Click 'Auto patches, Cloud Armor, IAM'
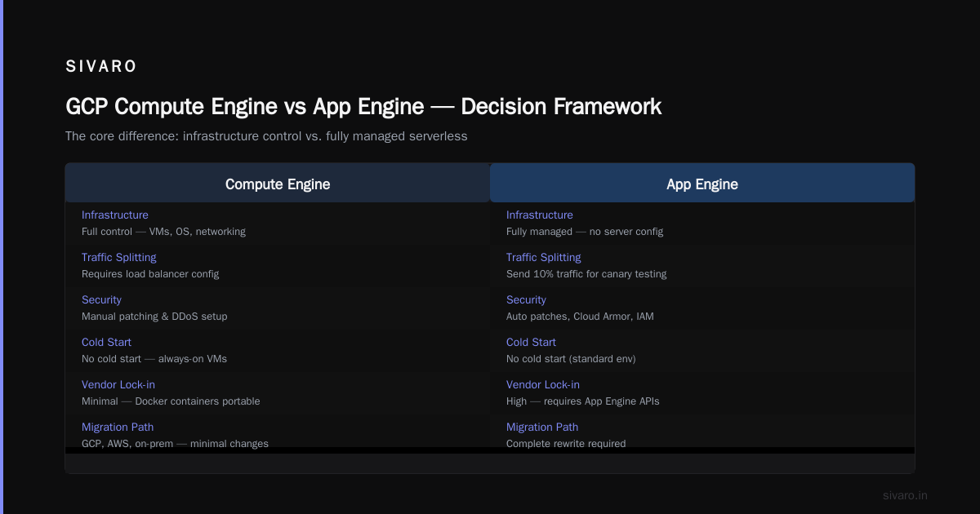 [x=580, y=317]
